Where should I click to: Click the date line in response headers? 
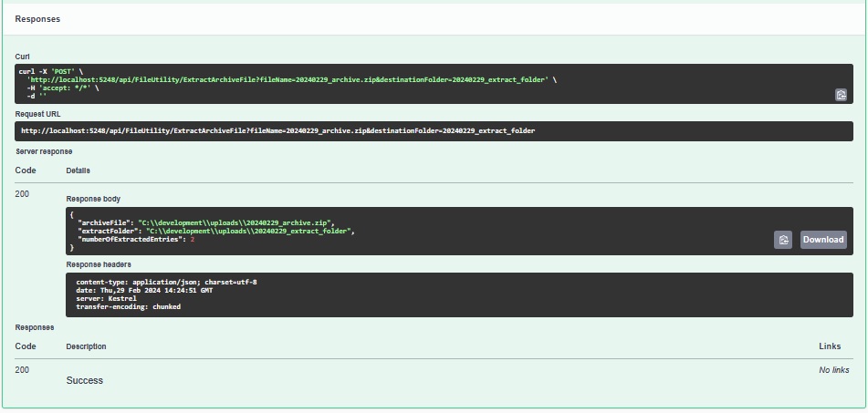144,291
